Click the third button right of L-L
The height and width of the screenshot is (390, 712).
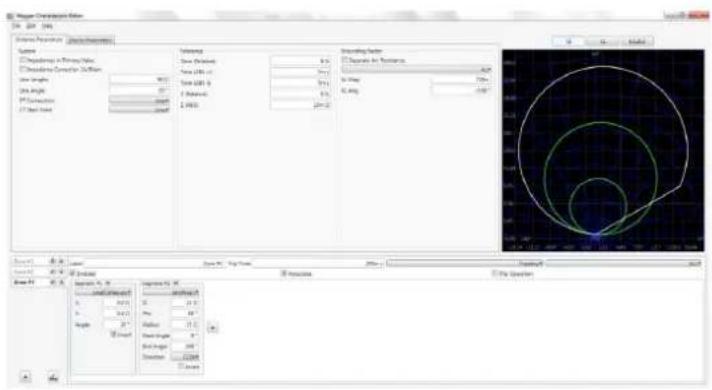click(x=637, y=42)
